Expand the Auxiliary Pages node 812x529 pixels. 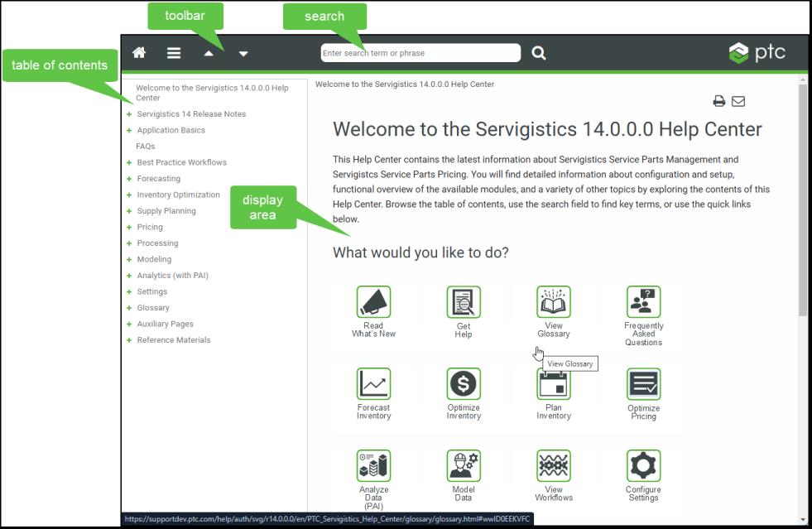(129, 324)
